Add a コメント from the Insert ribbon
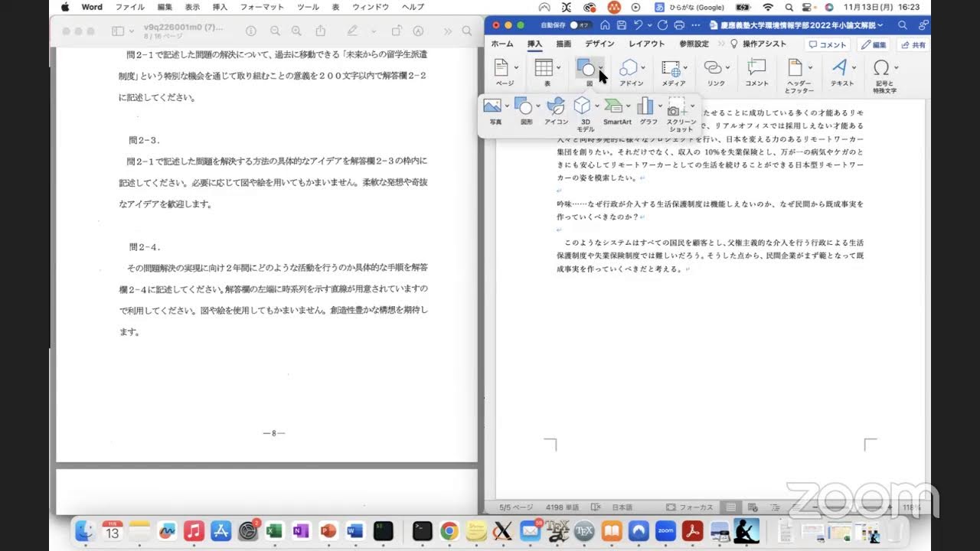 tap(756, 67)
